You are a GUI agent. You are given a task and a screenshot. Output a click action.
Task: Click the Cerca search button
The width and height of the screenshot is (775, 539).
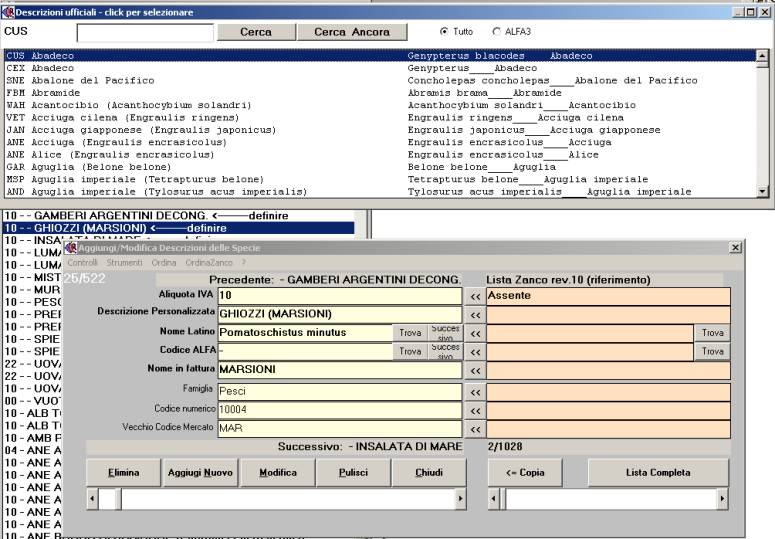pyautogui.click(x=256, y=32)
